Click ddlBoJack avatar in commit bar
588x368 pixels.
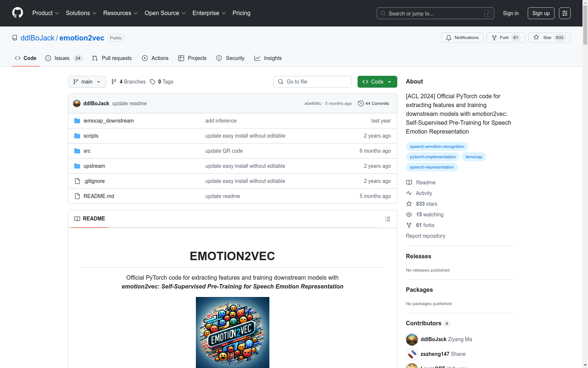click(x=77, y=103)
